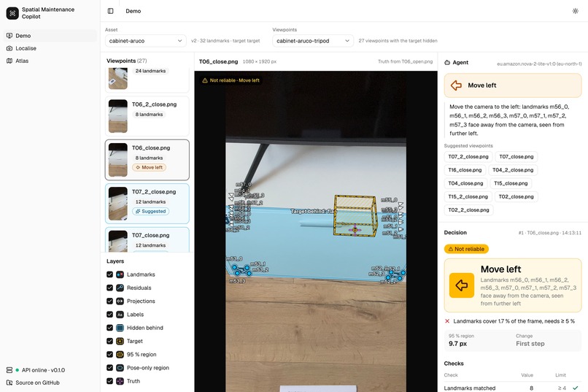Screen dimensions: 588x392
Task: Open Source on GitHub link
Action: click(33, 383)
